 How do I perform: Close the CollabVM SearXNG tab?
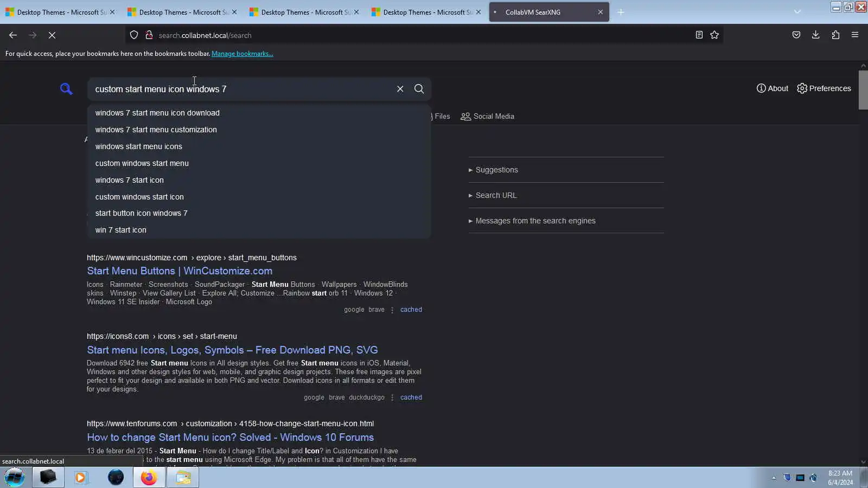600,12
